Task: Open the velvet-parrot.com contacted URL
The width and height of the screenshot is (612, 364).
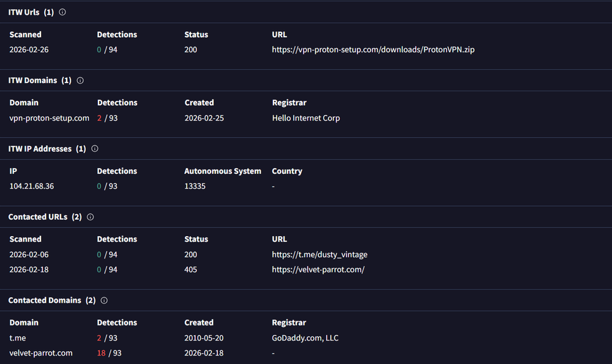Action: pos(318,270)
